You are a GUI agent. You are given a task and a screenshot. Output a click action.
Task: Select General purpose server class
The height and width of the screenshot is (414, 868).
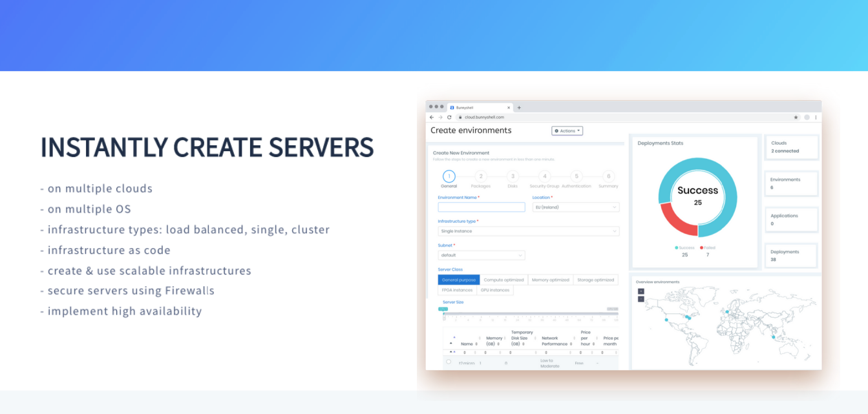coord(459,280)
